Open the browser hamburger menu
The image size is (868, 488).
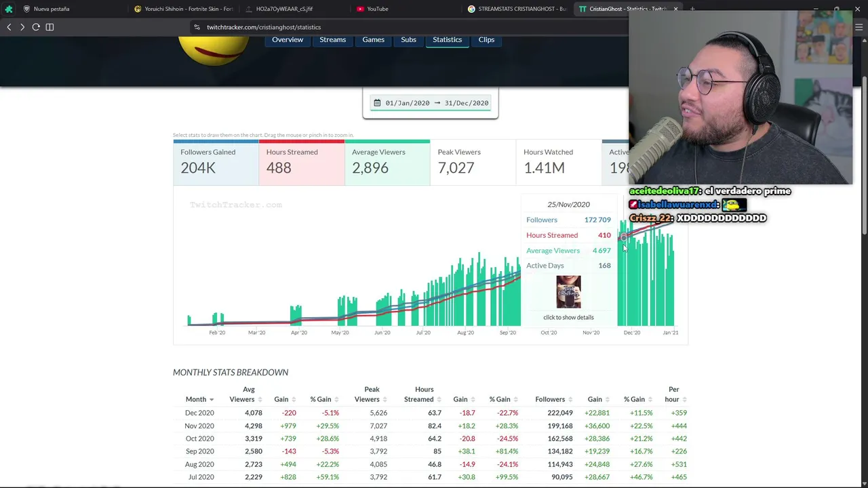858,27
